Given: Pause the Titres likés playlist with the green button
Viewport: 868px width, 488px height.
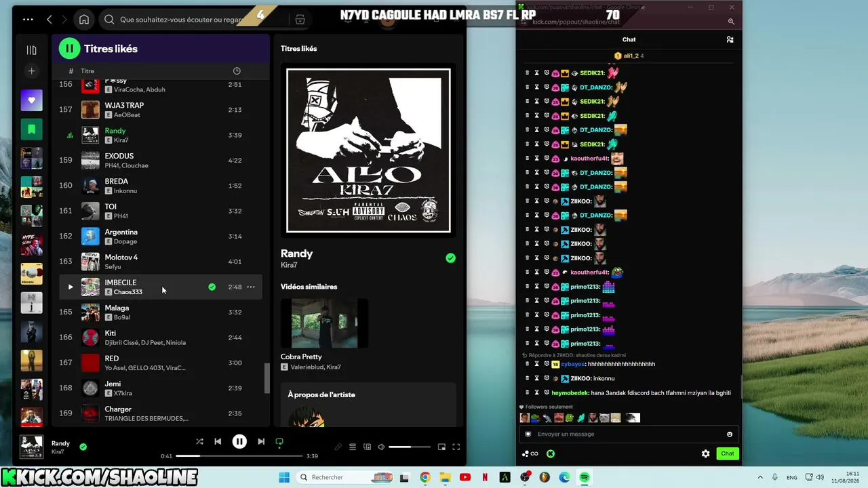Looking at the screenshot, I should tap(69, 49).
